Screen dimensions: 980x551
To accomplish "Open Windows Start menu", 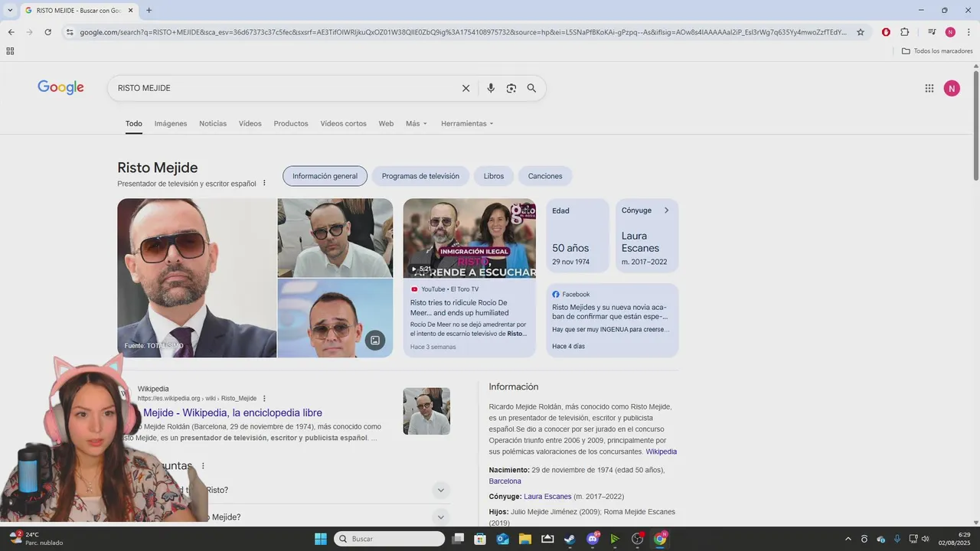I will coord(321,539).
